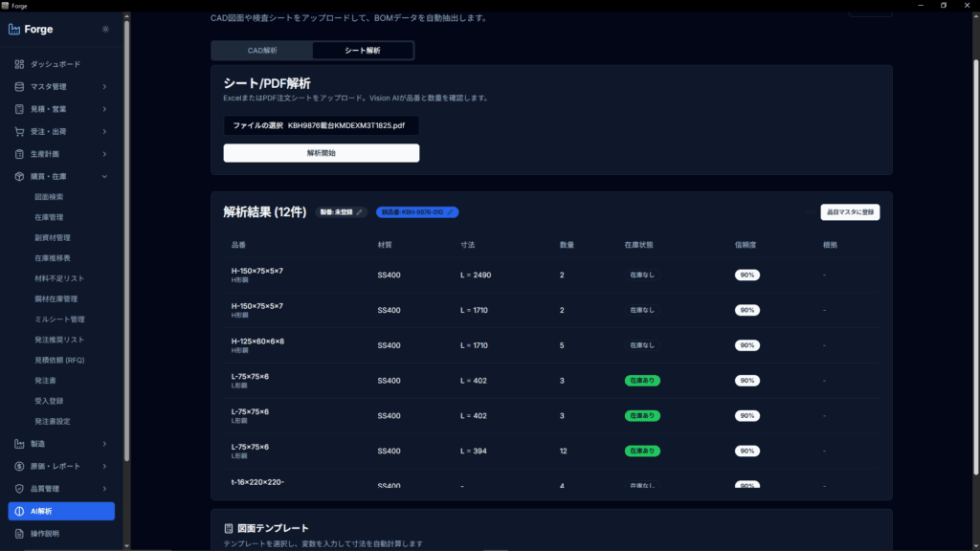Click the pencil icon next to 製番: 未登録
Screen dimensions: 980x551
click(x=360, y=212)
